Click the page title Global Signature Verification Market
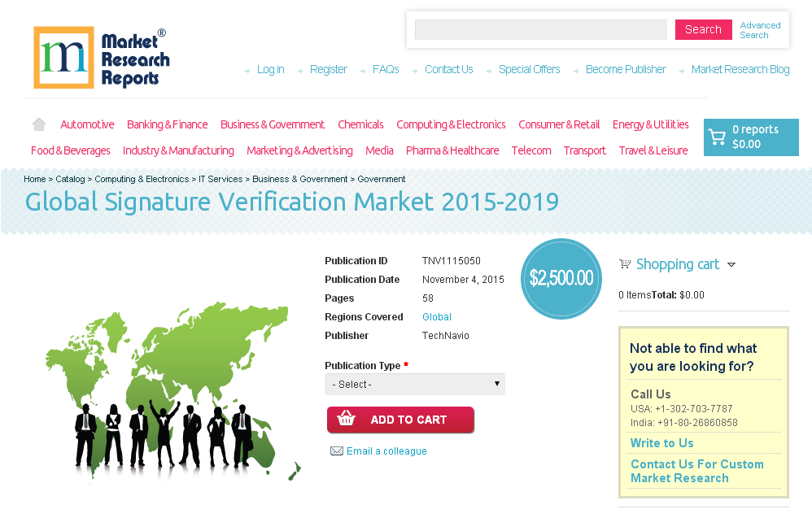The image size is (812, 531). click(292, 202)
